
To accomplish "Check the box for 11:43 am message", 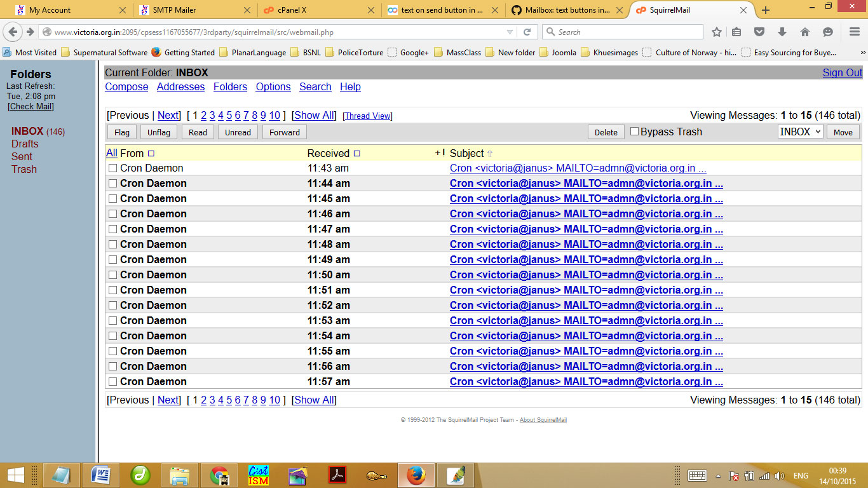I will (x=112, y=168).
